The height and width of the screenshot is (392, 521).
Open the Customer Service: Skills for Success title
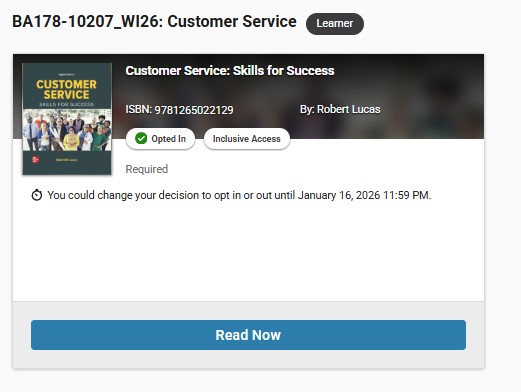(x=230, y=71)
